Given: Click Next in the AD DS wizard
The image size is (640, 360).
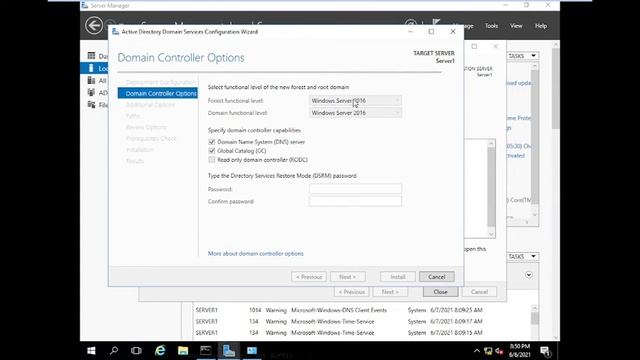Looking at the screenshot, I should 347,277.
